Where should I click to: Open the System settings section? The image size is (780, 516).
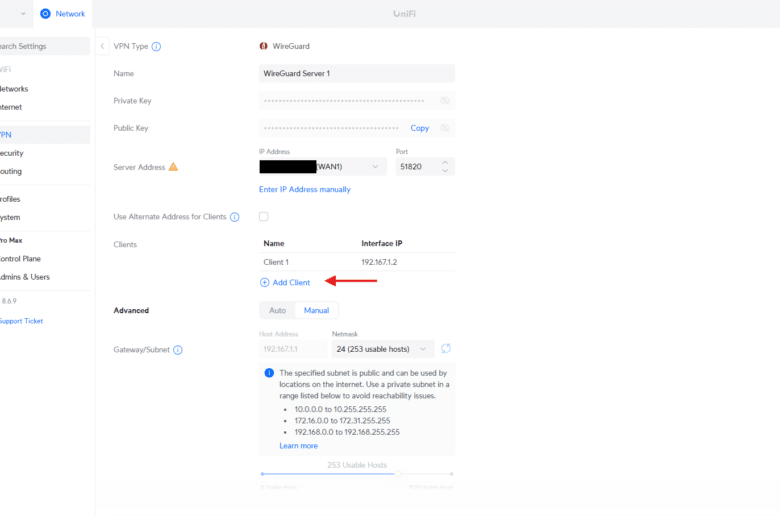point(10,217)
